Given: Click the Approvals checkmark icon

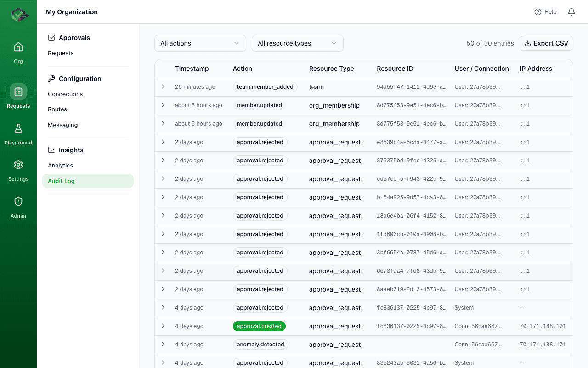Looking at the screenshot, I should point(51,37).
